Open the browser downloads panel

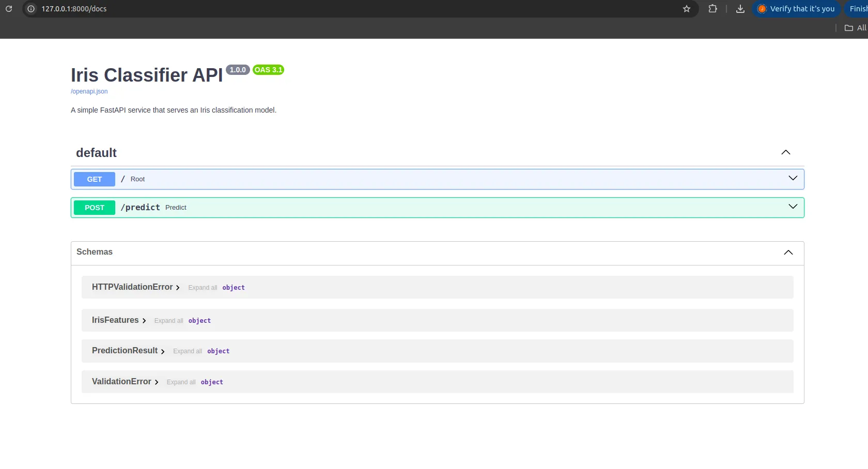(x=740, y=9)
